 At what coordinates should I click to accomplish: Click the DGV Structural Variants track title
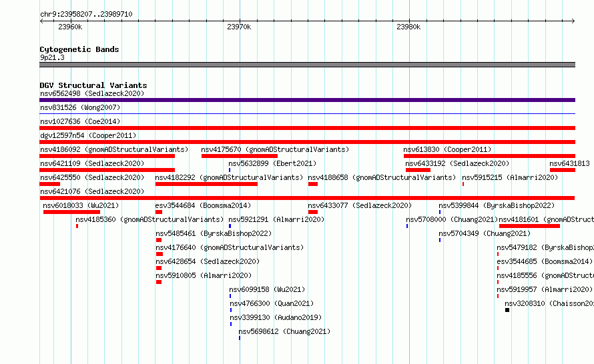[93, 85]
